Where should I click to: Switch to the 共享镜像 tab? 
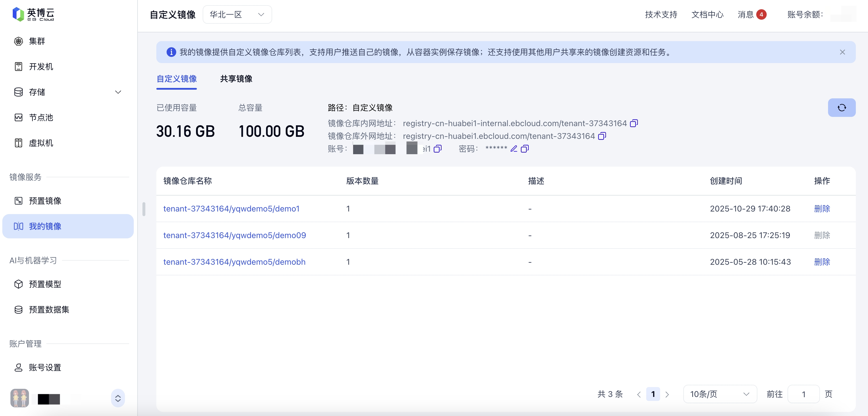pyautogui.click(x=236, y=79)
